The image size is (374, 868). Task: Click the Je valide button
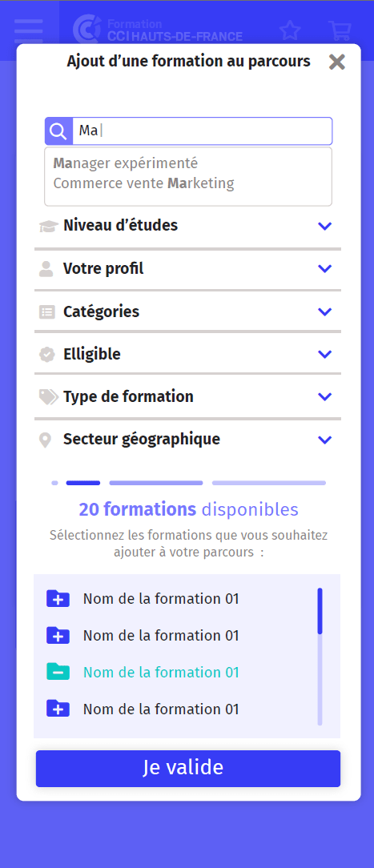188,769
